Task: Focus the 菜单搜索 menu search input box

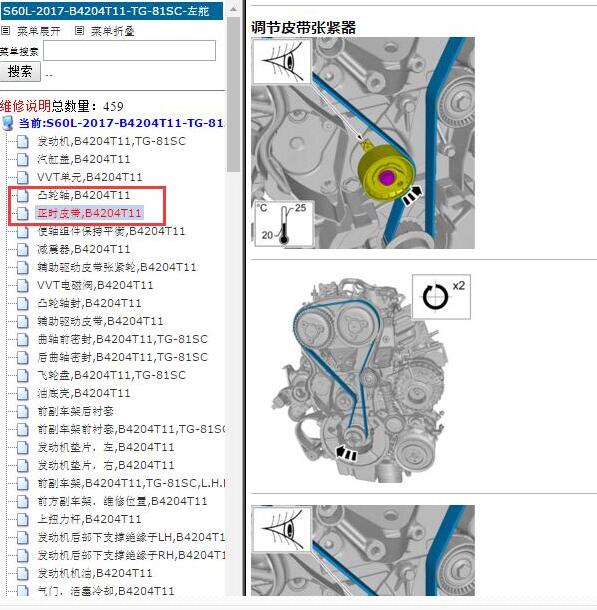Action: pos(129,51)
